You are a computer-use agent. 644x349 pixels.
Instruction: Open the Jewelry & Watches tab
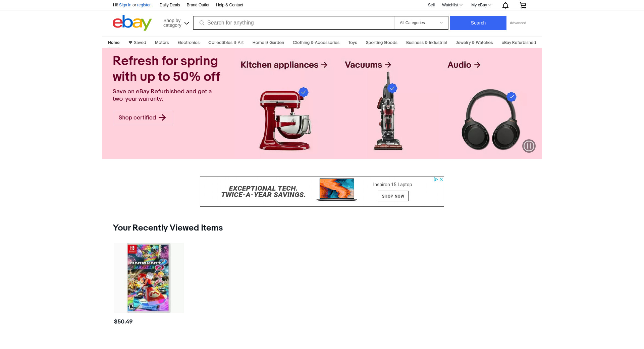(474, 43)
